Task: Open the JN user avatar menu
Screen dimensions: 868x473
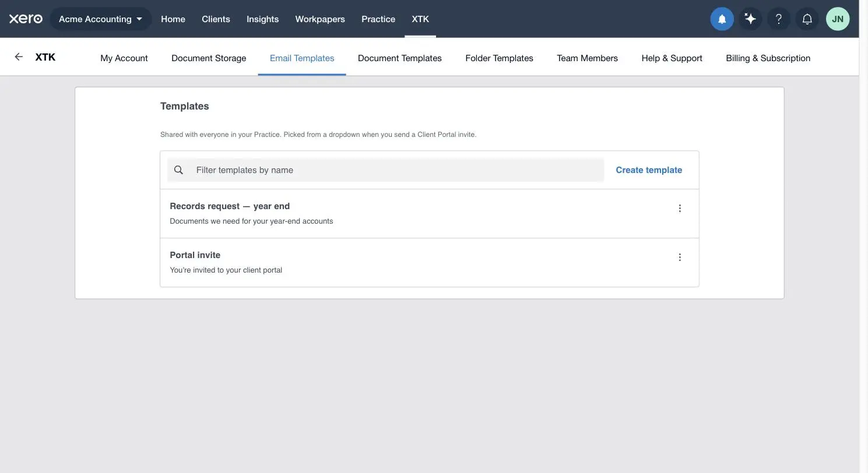Action: 838,19
